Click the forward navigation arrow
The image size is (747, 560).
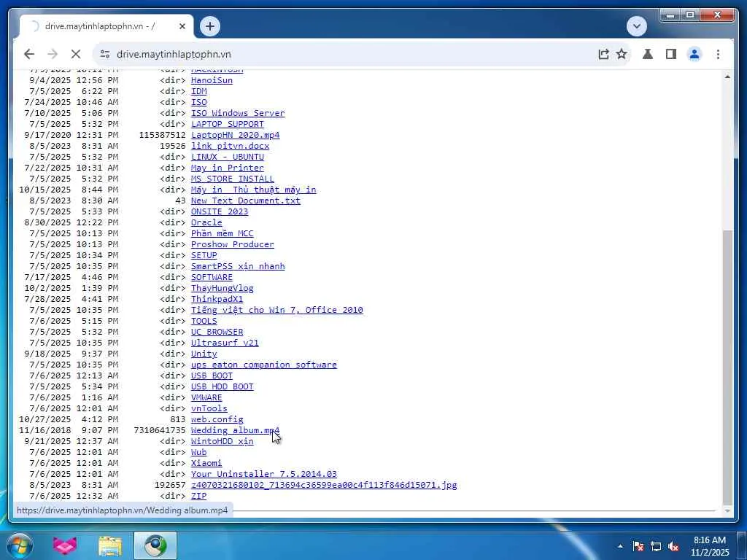53,54
